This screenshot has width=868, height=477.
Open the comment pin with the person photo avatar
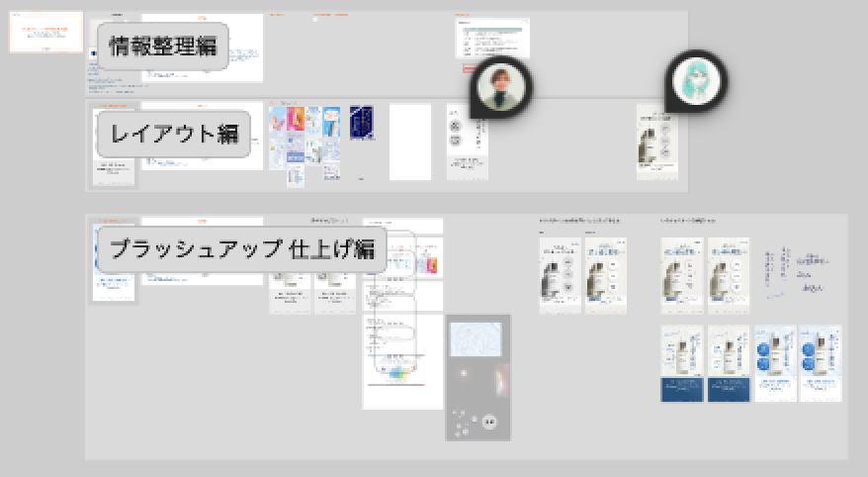(500, 87)
